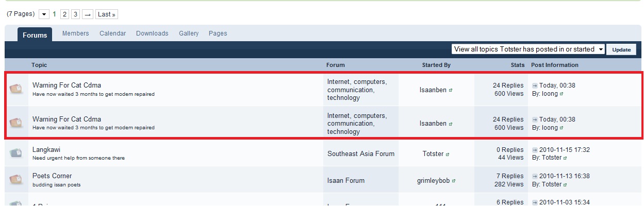This screenshot has width=644, height=206.
Task: Select the Gallery tab
Action: coord(189,33)
